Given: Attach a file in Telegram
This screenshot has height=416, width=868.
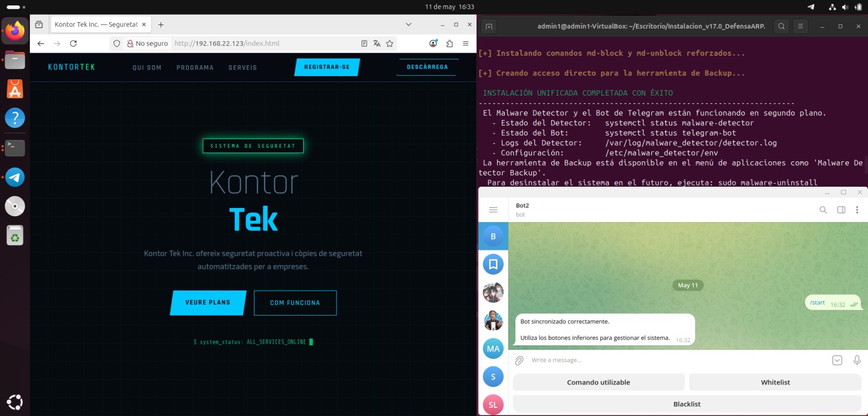Looking at the screenshot, I should (519, 360).
